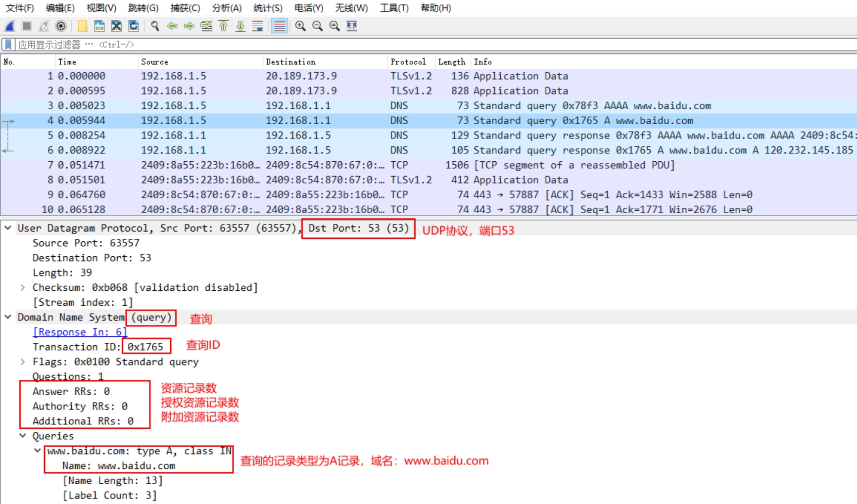
Task: Open the 跳转(G) menu
Action: point(143,8)
